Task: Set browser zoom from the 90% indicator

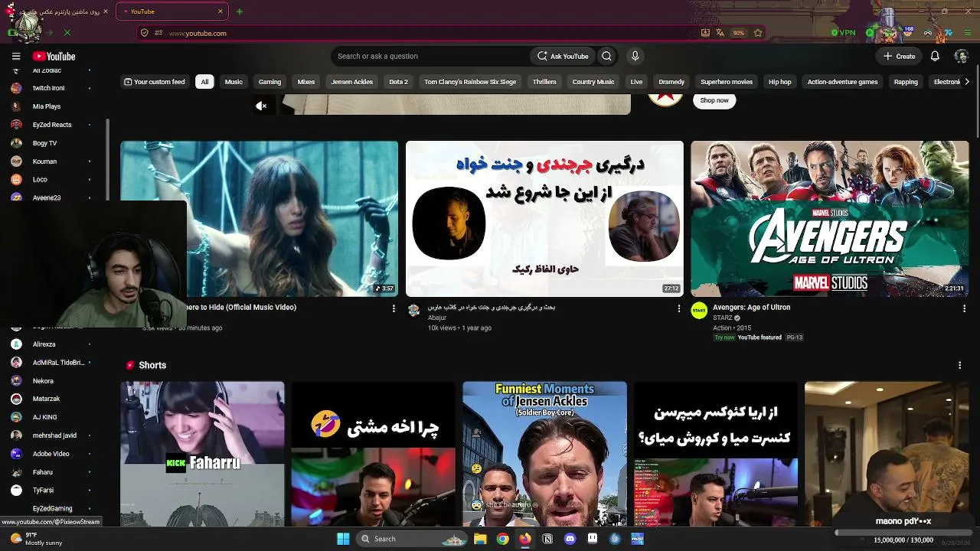Action: pyautogui.click(x=738, y=33)
